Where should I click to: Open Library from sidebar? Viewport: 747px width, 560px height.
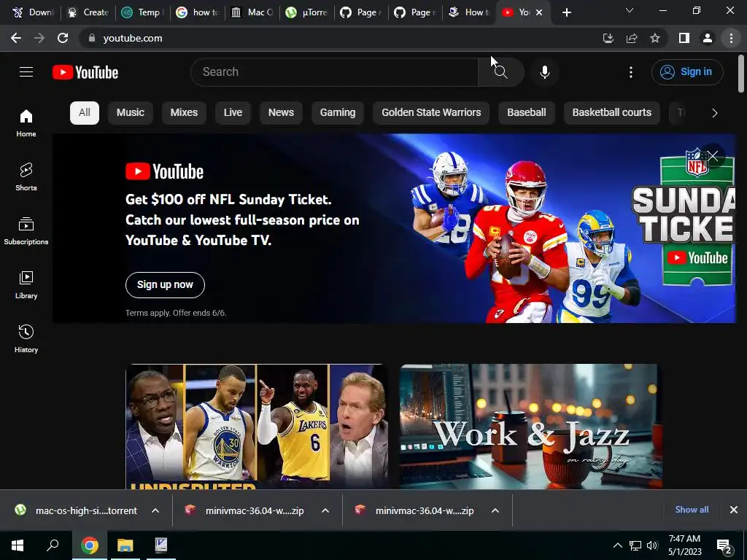pos(26,285)
